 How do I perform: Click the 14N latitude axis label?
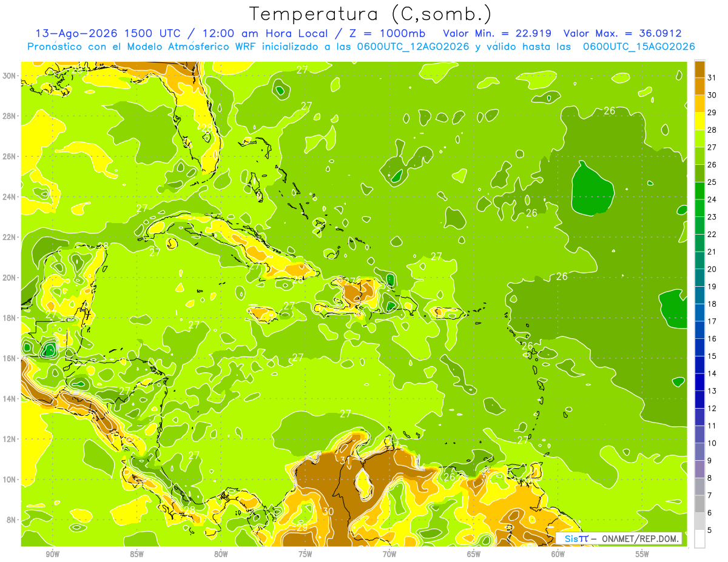(x=10, y=398)
